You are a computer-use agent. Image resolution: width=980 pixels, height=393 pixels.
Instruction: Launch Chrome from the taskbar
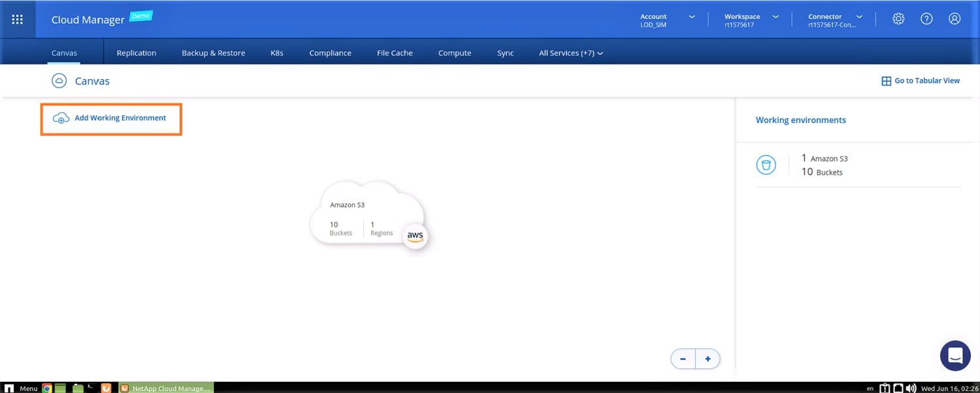47,388
